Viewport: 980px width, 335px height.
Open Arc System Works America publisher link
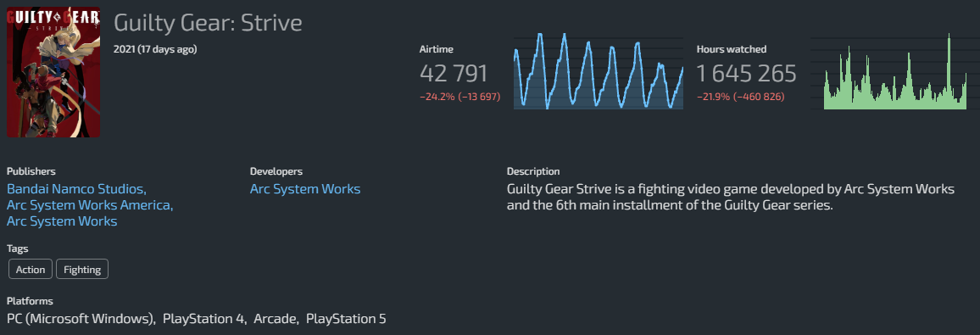point(90,205)
